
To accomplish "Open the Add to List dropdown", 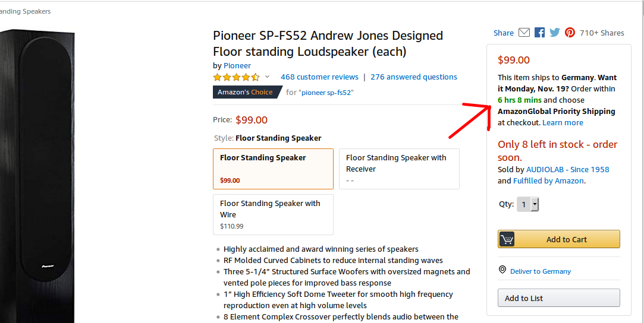I will (558, 298).
